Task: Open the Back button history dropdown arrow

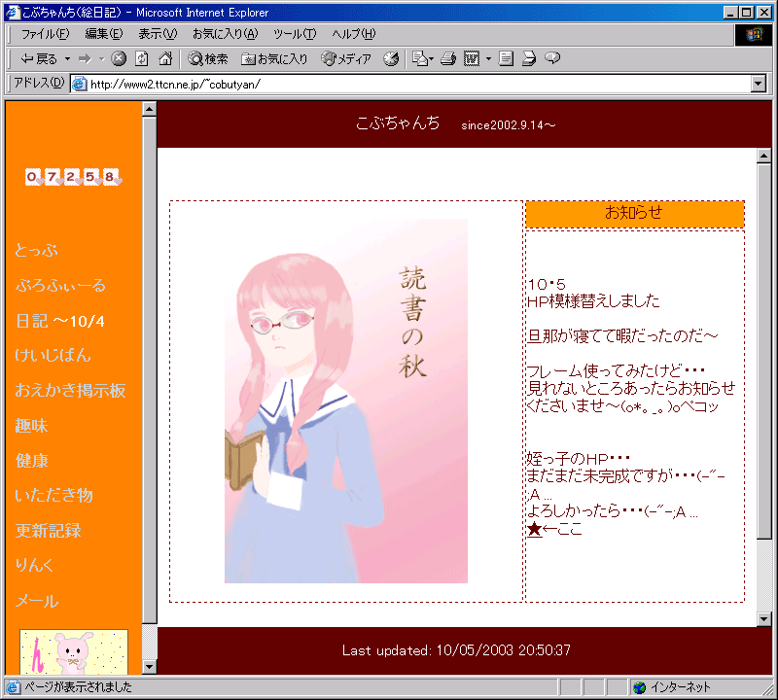Action: 67,59
